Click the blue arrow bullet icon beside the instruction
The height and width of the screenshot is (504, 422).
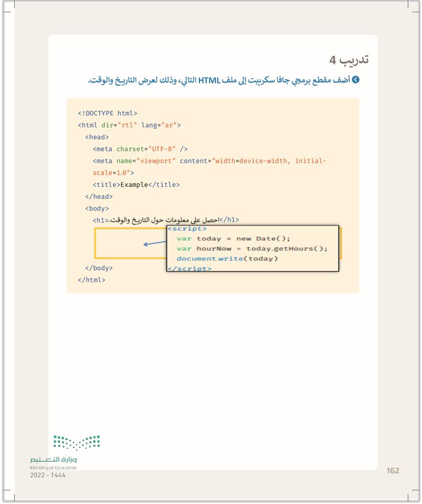[356, 80]
